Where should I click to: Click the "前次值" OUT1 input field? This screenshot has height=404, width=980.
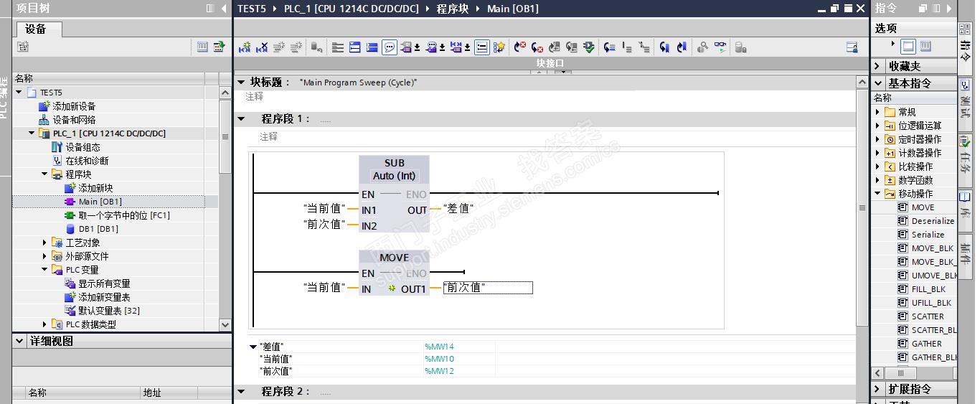[488, 288]
